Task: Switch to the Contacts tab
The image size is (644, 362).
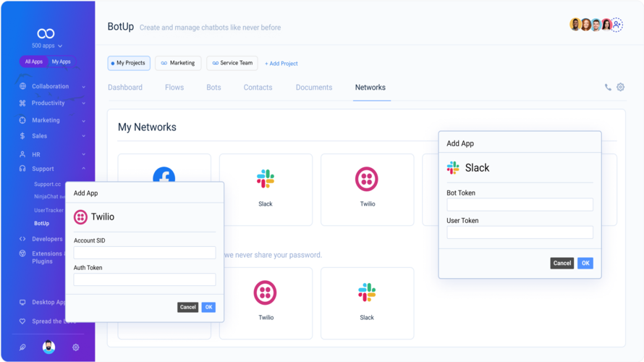Action: pos(258,88)
